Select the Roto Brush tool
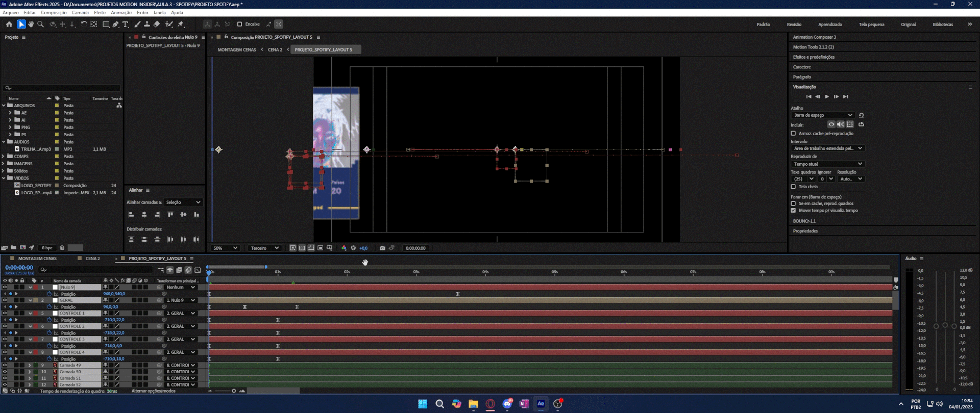The width and height of the screenshot is (980, 413). (169, 24)
